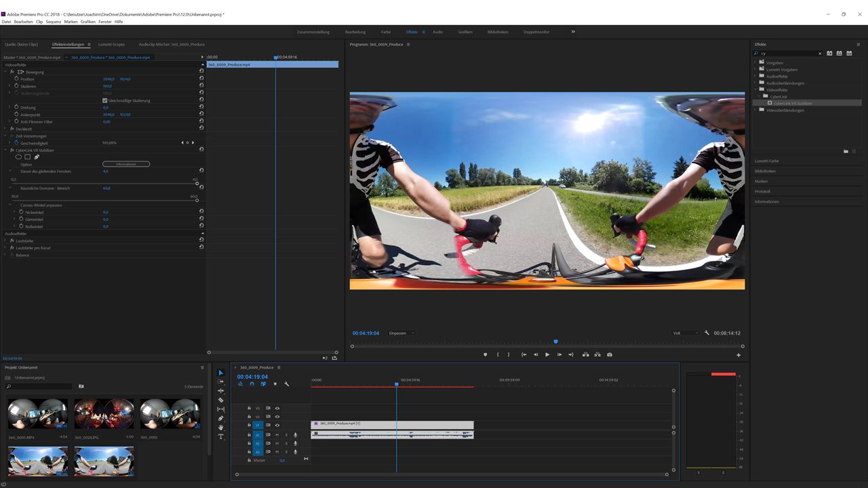Image resolution: width=868 pixels, height=488 pixels.
Task: Open the 360_0005.MP4 thumbnail in project panel
Action: click(x=37, y=413)
